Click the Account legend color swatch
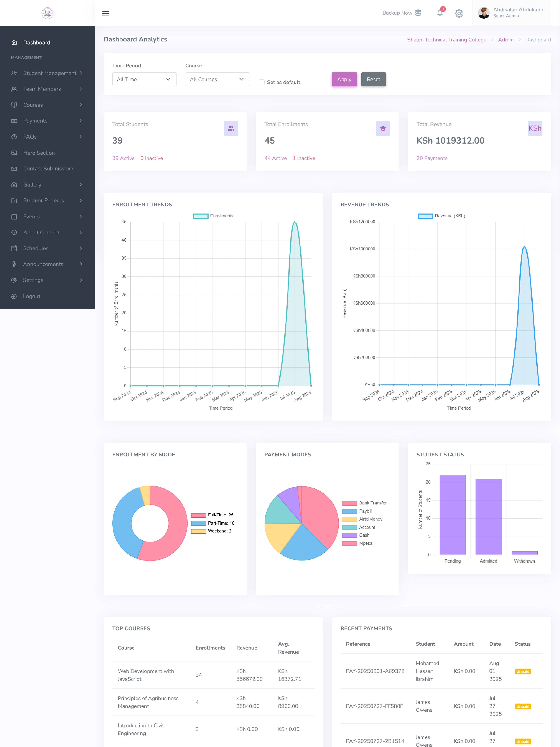 (x=350, y=528)
